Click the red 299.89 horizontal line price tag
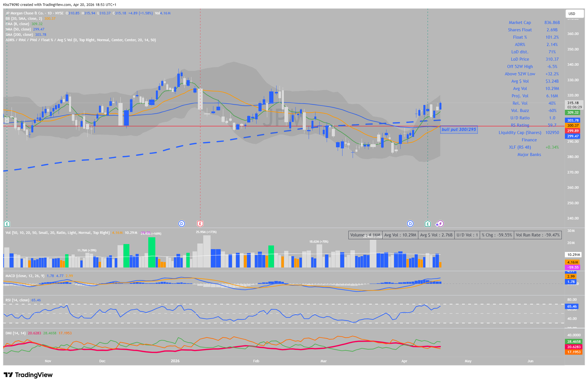 pos(572,131)
